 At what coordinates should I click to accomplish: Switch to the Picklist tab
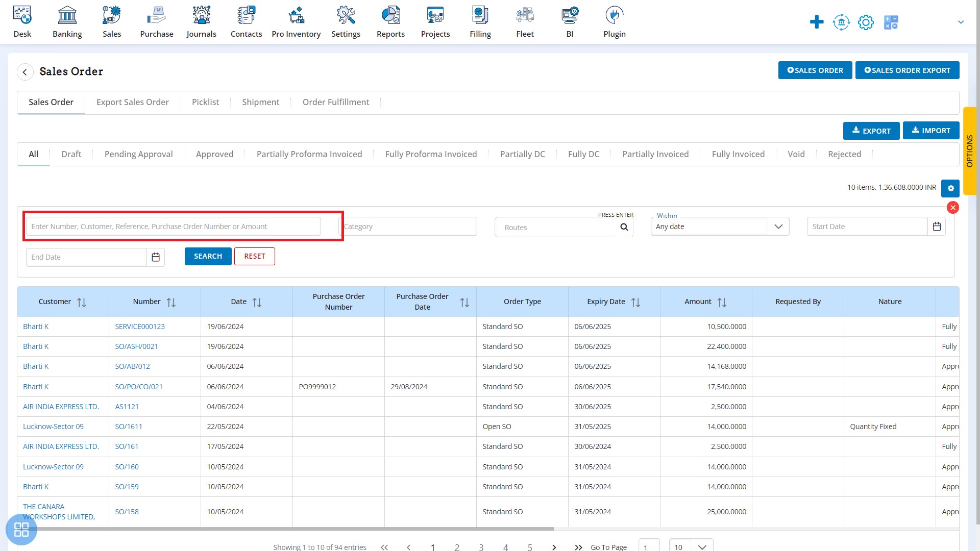[x=205, y=102]
